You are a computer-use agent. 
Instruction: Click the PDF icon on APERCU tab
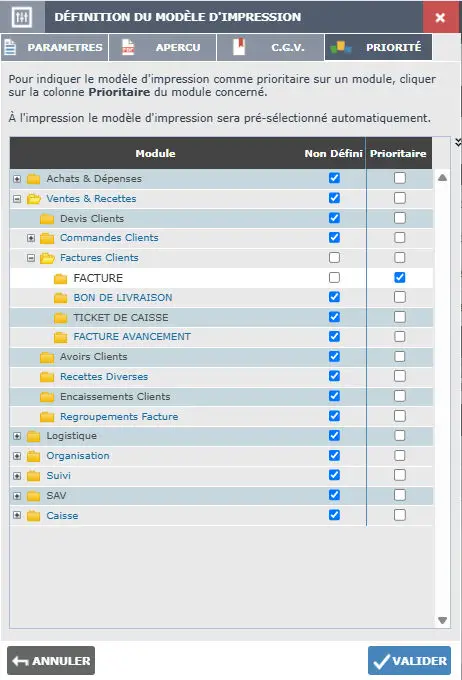pyautogui.click(x=128, y=47)
